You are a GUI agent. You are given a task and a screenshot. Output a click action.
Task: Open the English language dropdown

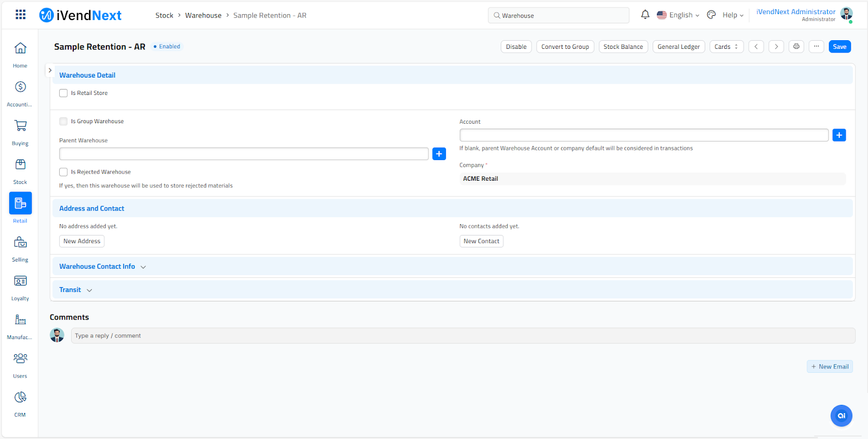coord(678,15)
